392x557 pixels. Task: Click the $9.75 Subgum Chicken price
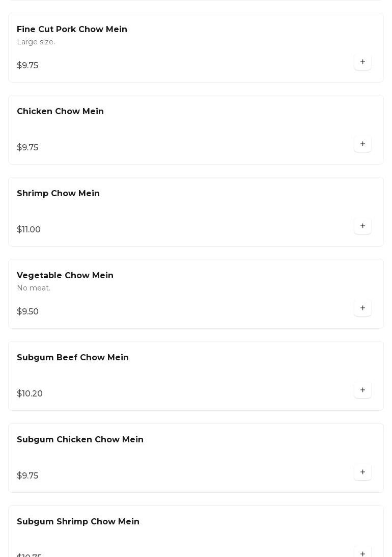coord(27,476)
